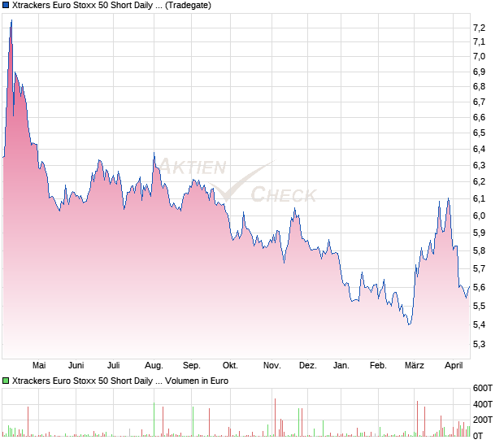
Task: Click the 'Dez.' month label
Action: 308,366
